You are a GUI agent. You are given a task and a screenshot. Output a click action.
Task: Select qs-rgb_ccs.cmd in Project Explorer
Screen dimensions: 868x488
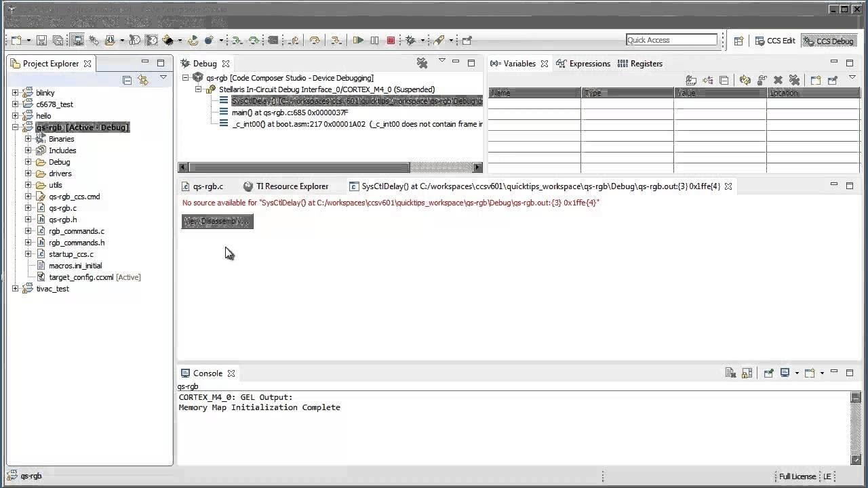tap(74, 197)
